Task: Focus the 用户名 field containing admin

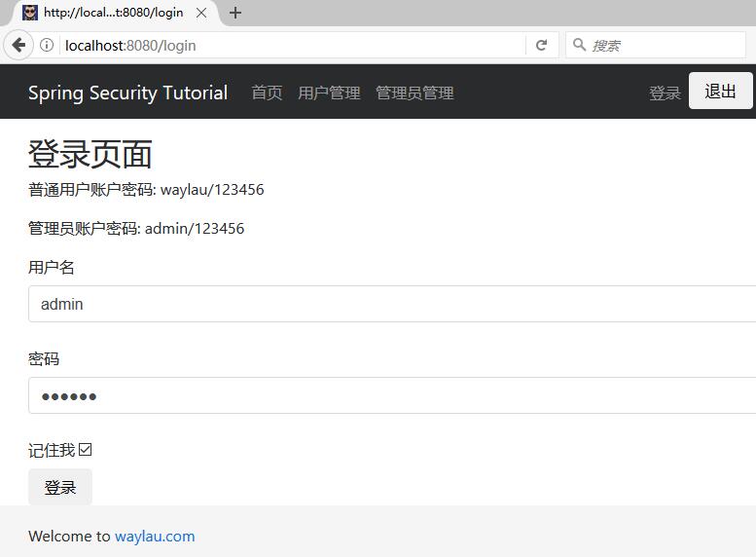Action: click(389, 304)
